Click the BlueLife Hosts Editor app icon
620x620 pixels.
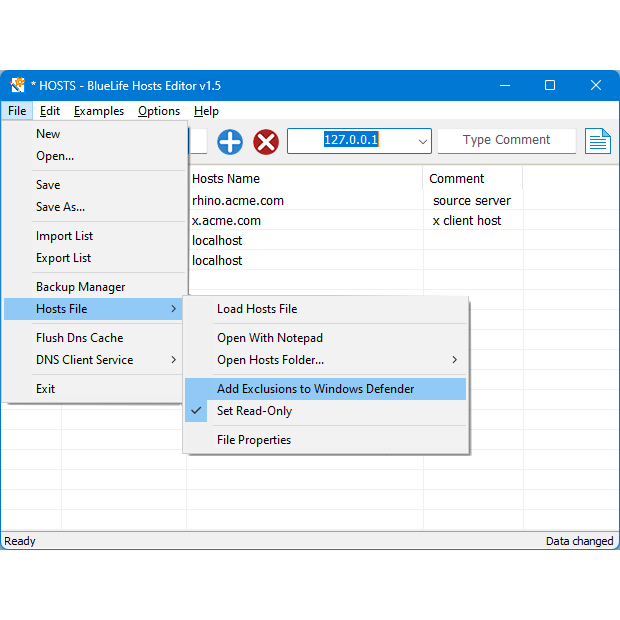point(17,85)
